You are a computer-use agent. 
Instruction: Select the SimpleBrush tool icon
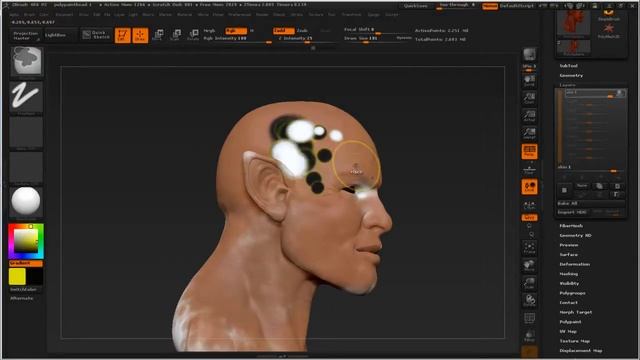[609, 16]
